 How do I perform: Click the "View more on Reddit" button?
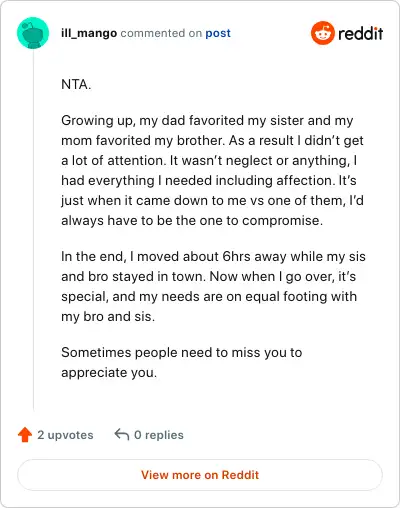coord(200,475)
